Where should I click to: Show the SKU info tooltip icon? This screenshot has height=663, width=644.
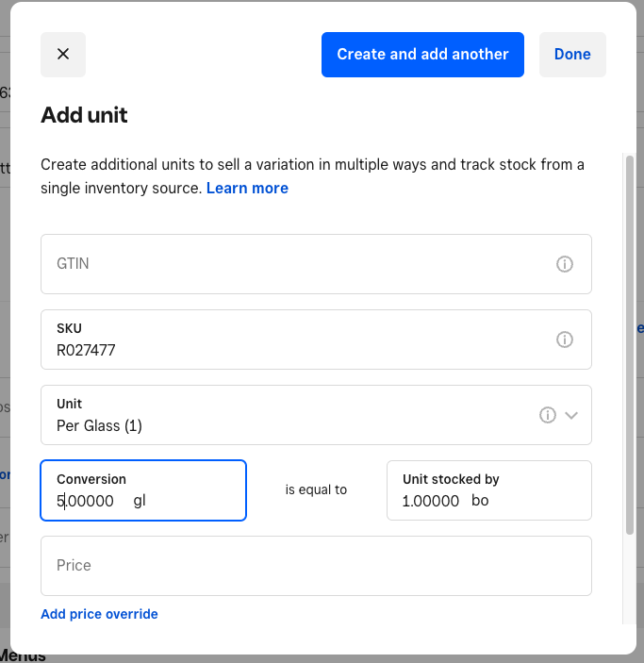(x=565, y=340)
